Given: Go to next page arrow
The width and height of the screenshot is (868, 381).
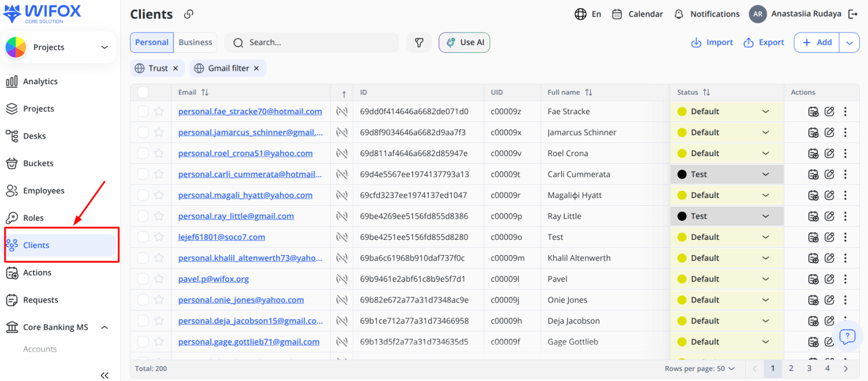Looking at the screenshot, I should [x=846, y=369].
